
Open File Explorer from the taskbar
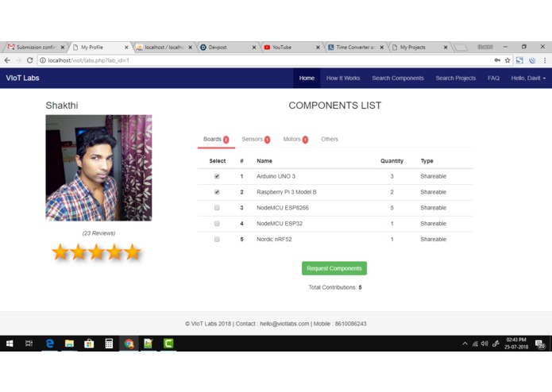pyautogui.click(x=69, y=344)
